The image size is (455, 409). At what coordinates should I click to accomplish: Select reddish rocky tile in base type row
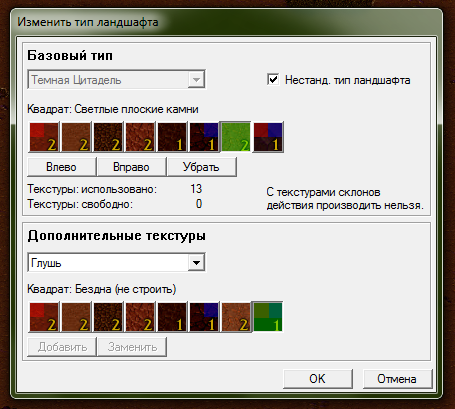pos(140,137)
